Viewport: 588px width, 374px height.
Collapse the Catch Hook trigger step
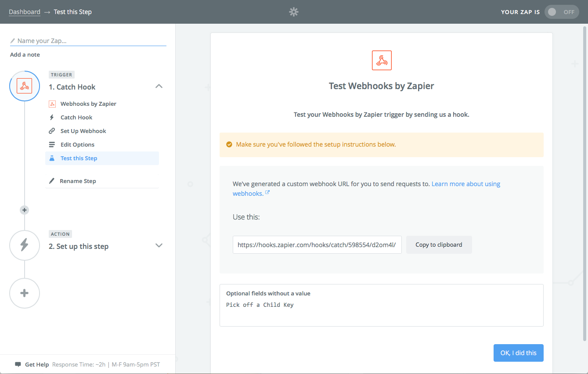pyautogui.click(x=159, y=86)
